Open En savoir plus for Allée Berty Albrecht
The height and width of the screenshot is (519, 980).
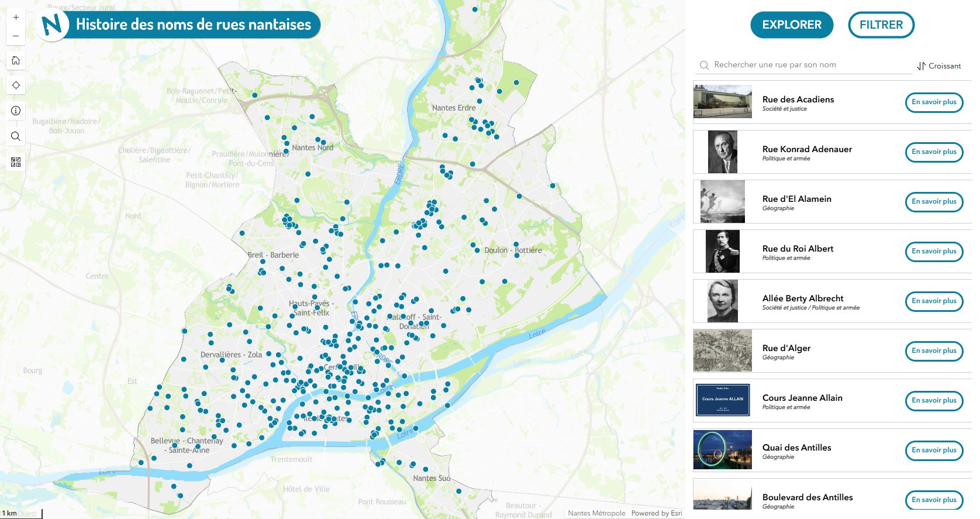[934, 301]
